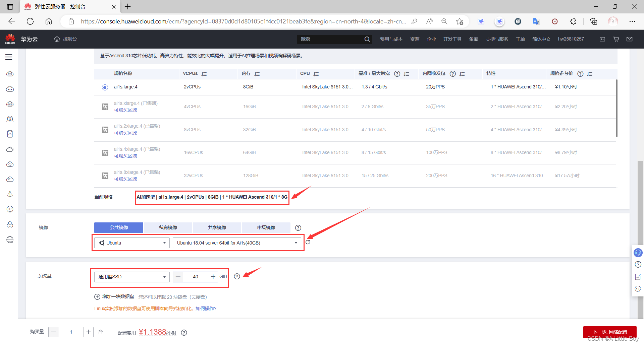Open the messages mail icon

click(x=630, y=39)
